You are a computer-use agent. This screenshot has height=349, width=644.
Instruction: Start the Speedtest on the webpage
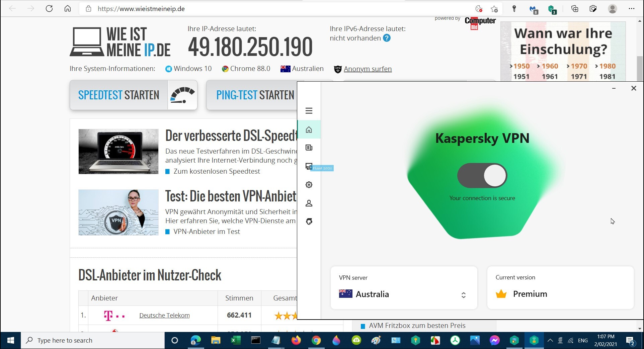pos(134,95)
